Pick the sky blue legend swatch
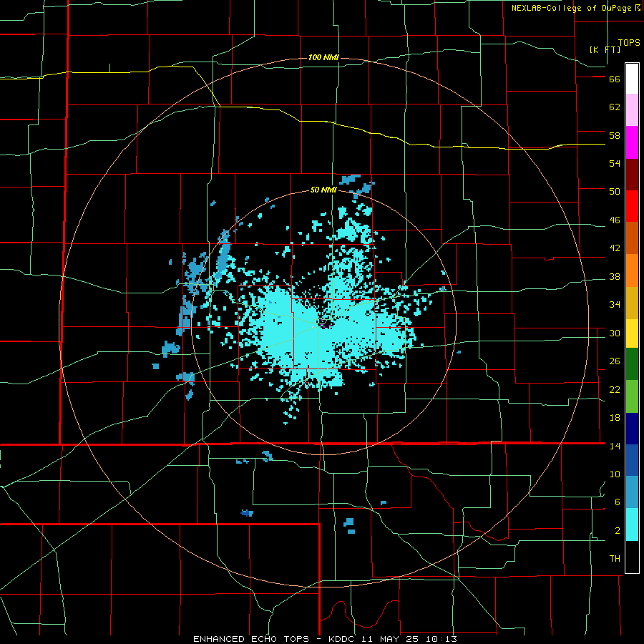Screen dimensions: 644x644 point(632,492)
